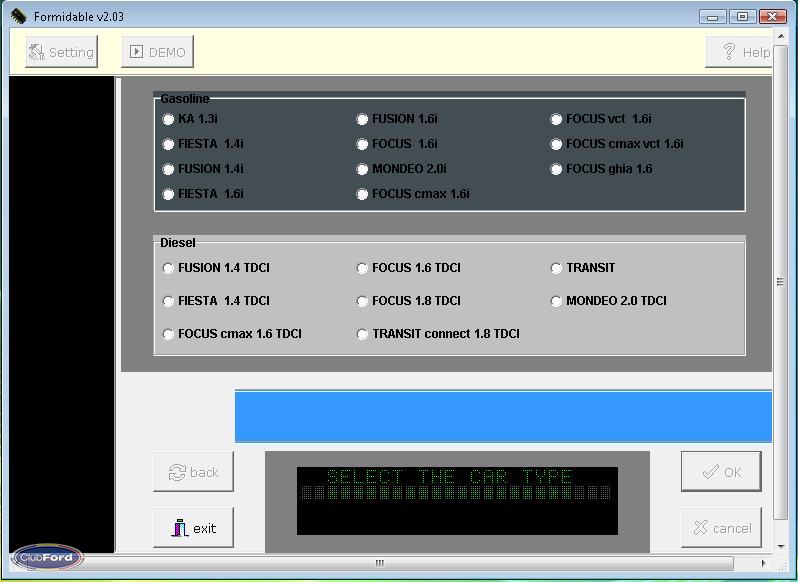
Task: Click the vertical scrollbar down arrow
Action: tap(780, 547)
